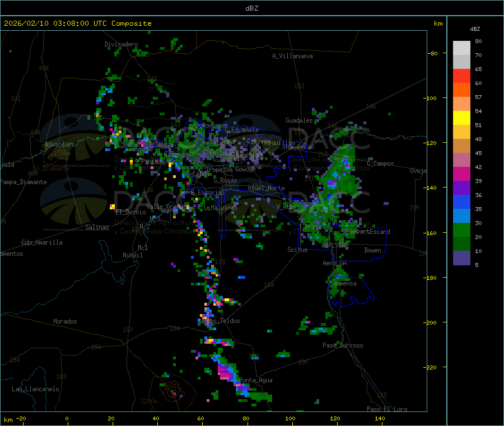Click the 2200m volcano elevation label
Screen dimensions: 504x426
149,401
